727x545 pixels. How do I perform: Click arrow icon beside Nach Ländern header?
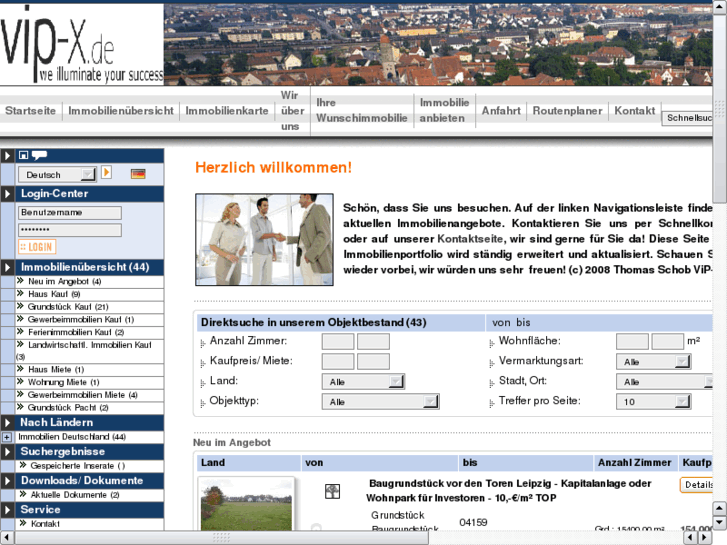click(x=8, y=423)
